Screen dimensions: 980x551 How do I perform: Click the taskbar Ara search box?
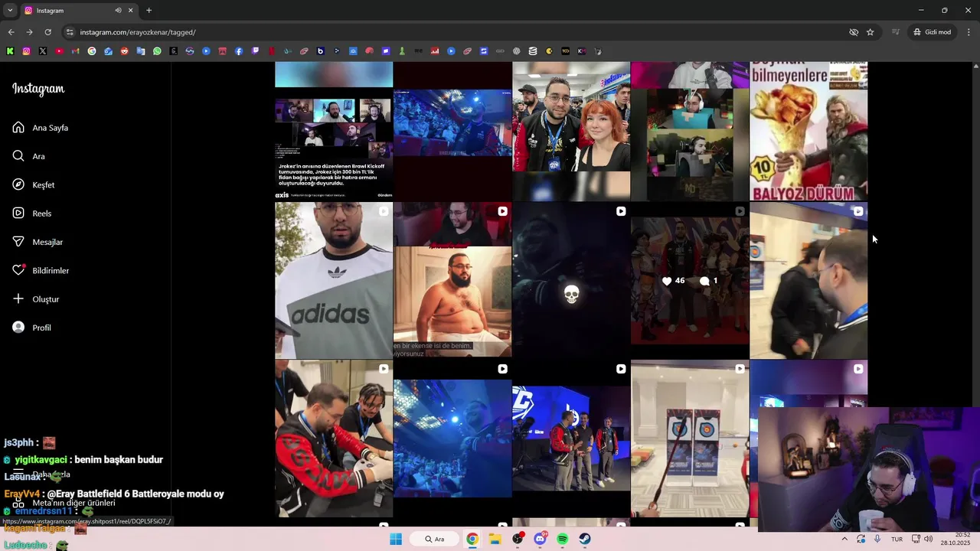click(436, 539)
